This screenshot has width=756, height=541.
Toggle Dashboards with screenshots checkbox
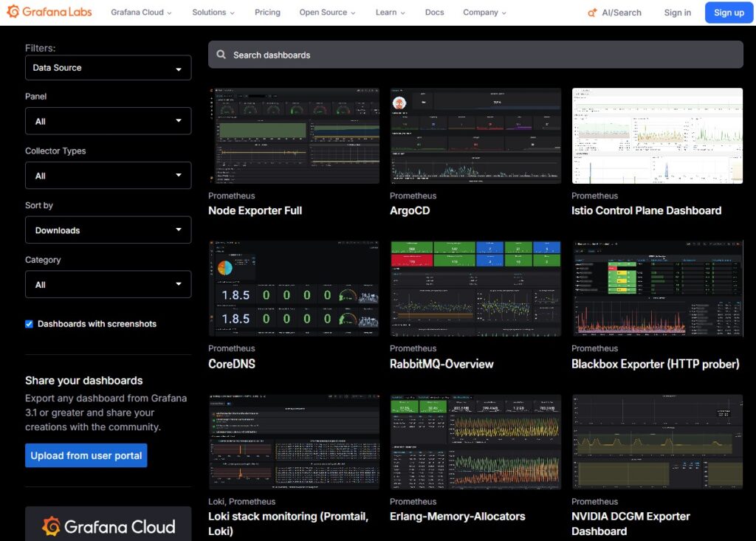click(30, 324)
